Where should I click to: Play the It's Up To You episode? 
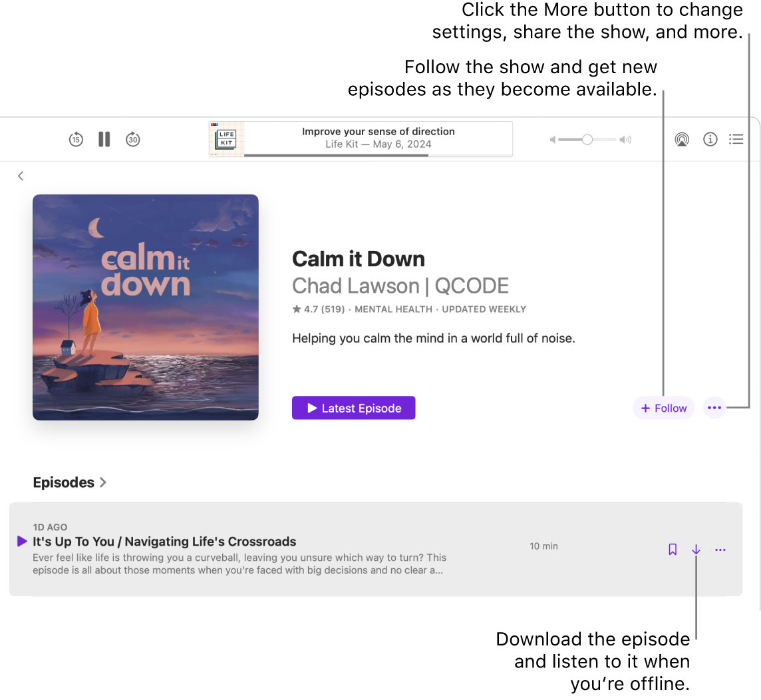[22, 541]
